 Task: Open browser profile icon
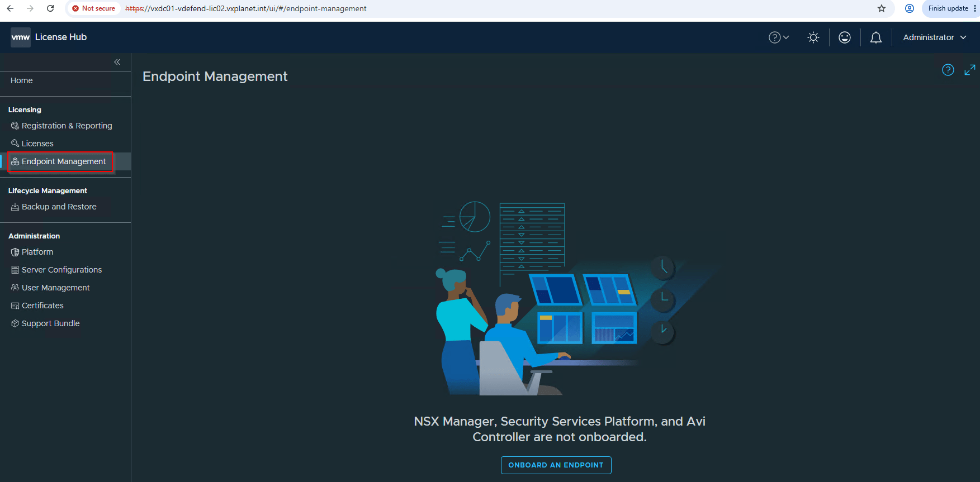910,8
